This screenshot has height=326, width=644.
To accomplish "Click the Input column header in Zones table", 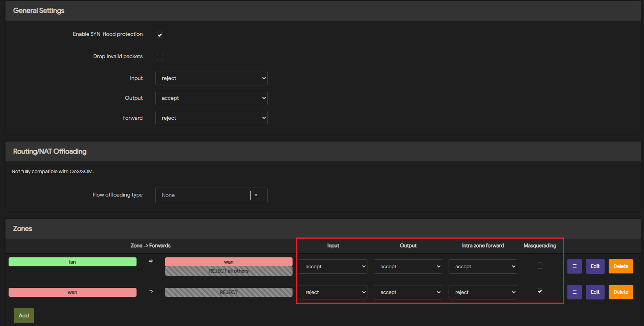I will tap(333, 246).
